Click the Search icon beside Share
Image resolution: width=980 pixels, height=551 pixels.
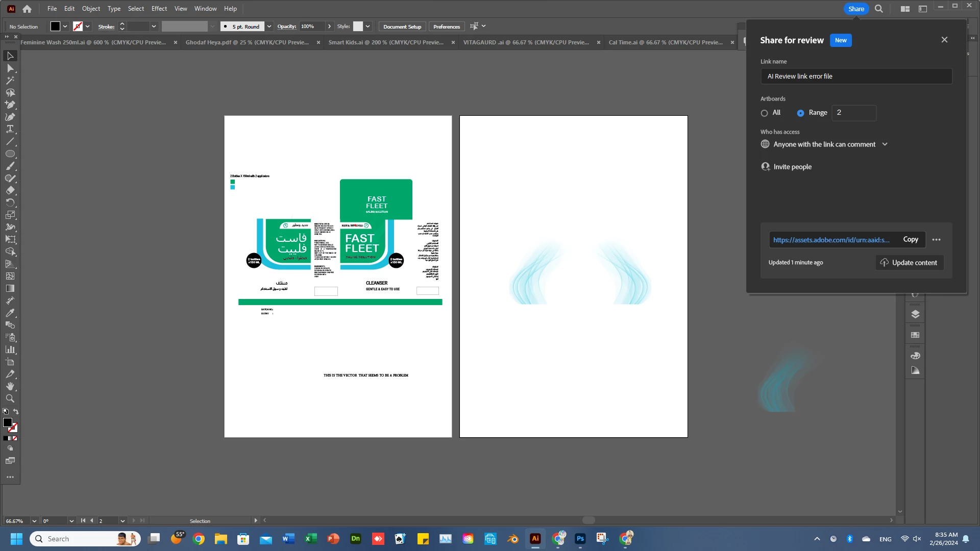point(879,9)
